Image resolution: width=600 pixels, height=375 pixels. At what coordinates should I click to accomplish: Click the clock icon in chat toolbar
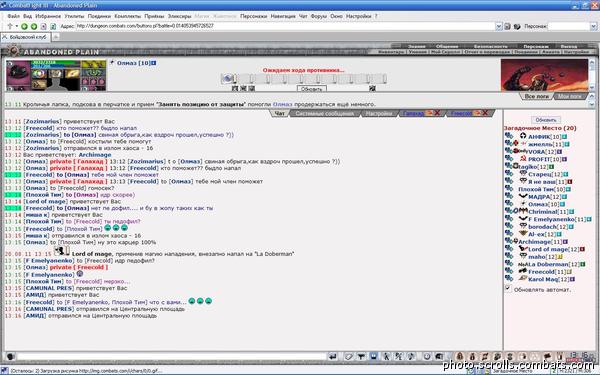tap(427, 357)
